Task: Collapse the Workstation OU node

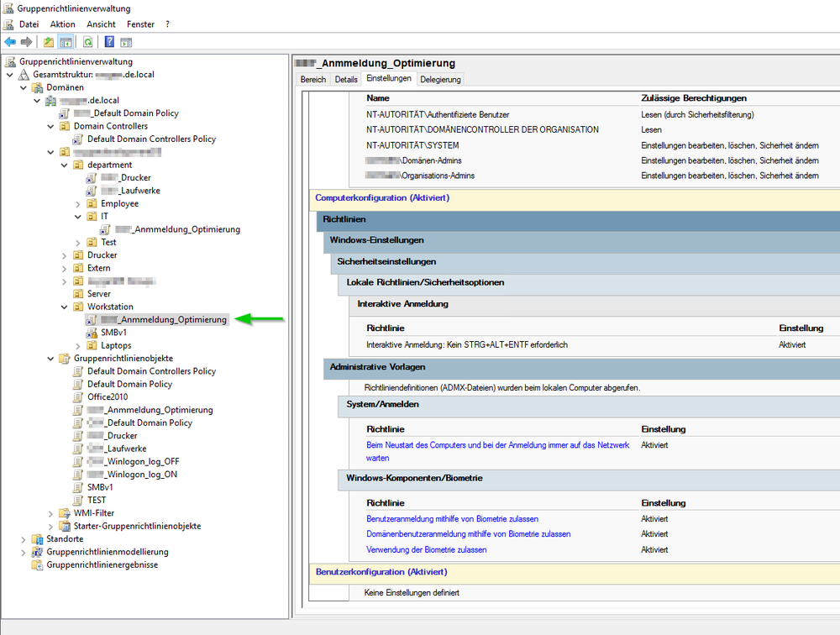Action: click(x=65, y=307)
